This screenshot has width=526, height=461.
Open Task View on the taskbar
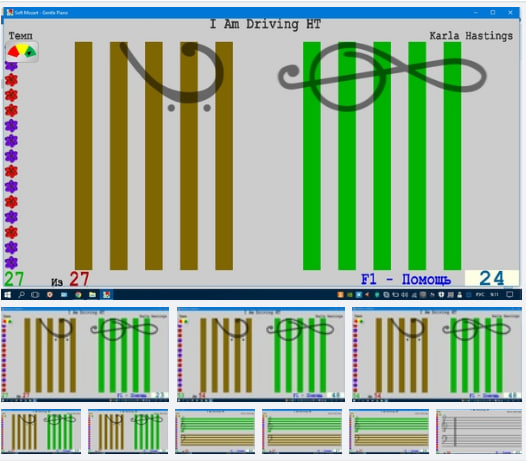[x=35, y=295]
